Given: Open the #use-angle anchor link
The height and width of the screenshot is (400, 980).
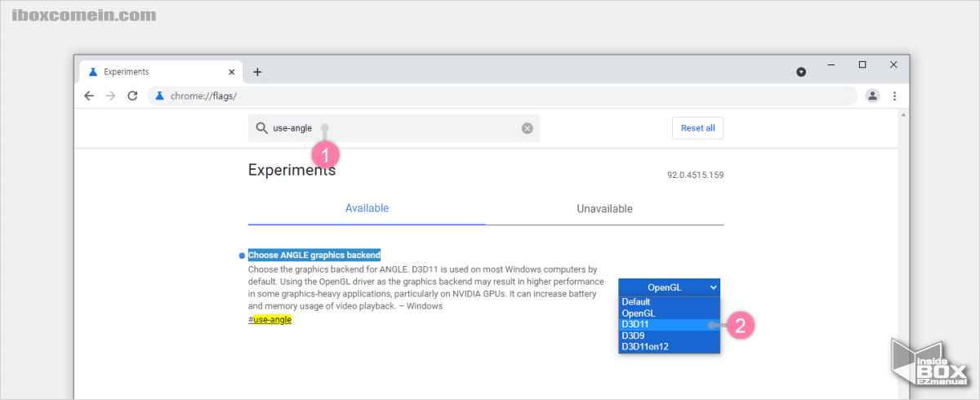Looking at the screenshot, I should coord(269,320).
